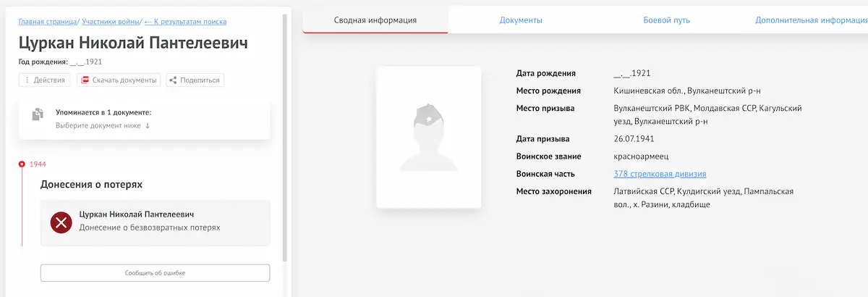868x297 pixels.
Task: Return via К результатам поиска link
Action: pos(185,22)
